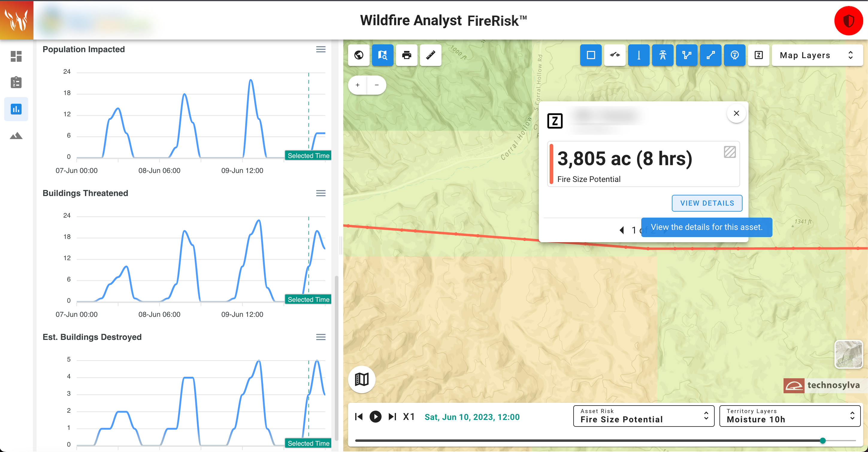Click the VIEW DETAILS button
Image resolution: width=868 pixels, height=452 pixels.
(x=707, y=203)
